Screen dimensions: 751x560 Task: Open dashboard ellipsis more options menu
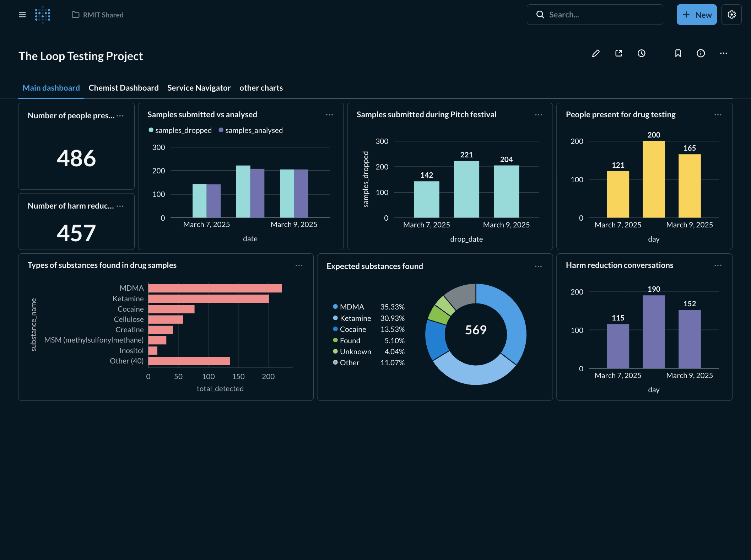(723, 53)
